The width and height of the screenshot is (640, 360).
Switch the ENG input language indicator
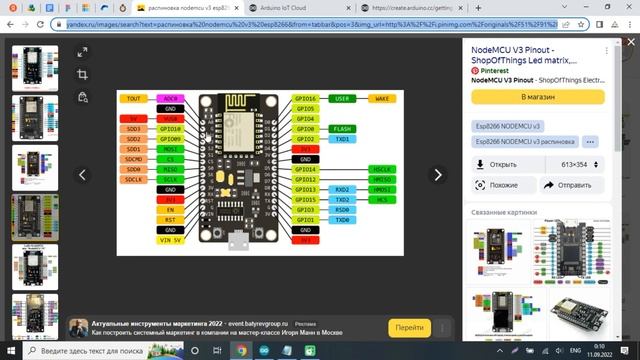coord(575,351)
